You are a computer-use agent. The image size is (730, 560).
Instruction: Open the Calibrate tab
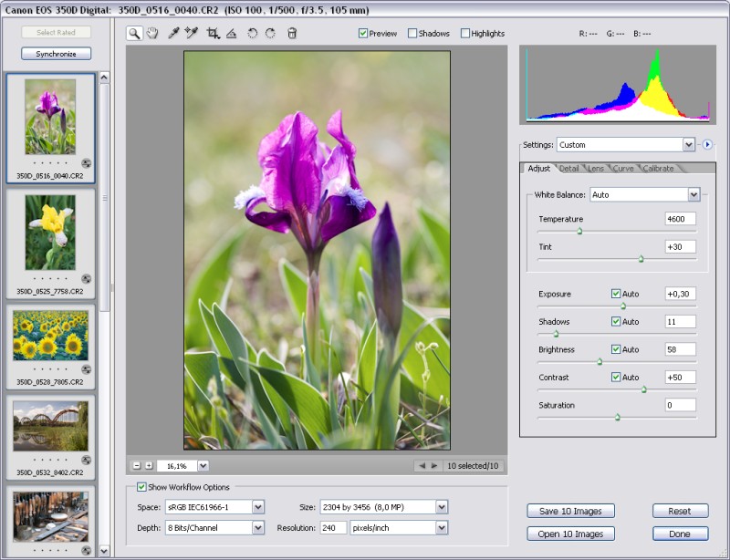(x=658, y=169)
